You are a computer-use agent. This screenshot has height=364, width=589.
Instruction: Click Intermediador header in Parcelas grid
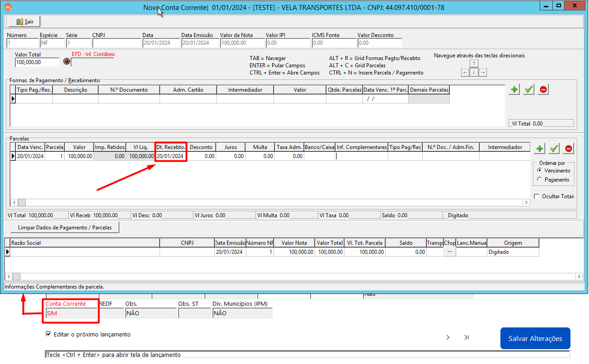click(x=505, y=147)
